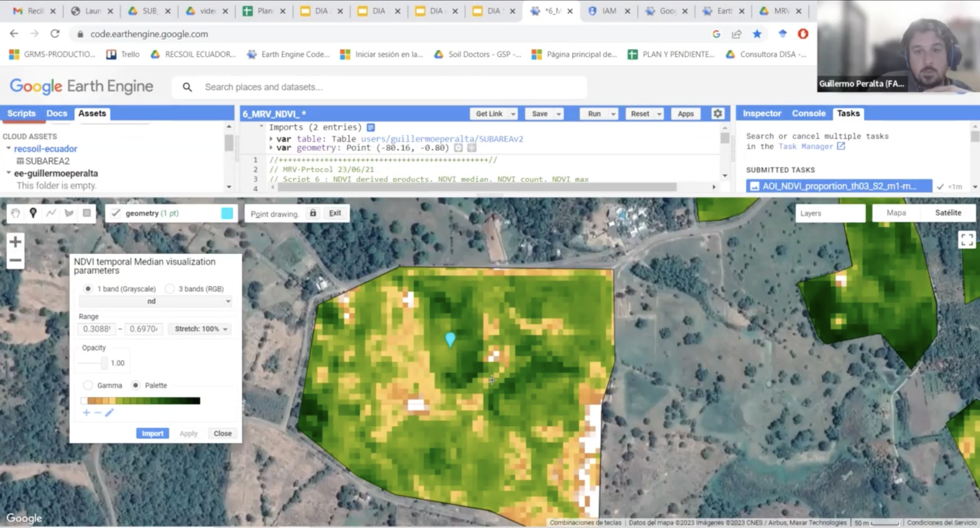Switch to the Console tab
Image resolution: width=980 pixels, height=528 pixels.
pos(808,113)
